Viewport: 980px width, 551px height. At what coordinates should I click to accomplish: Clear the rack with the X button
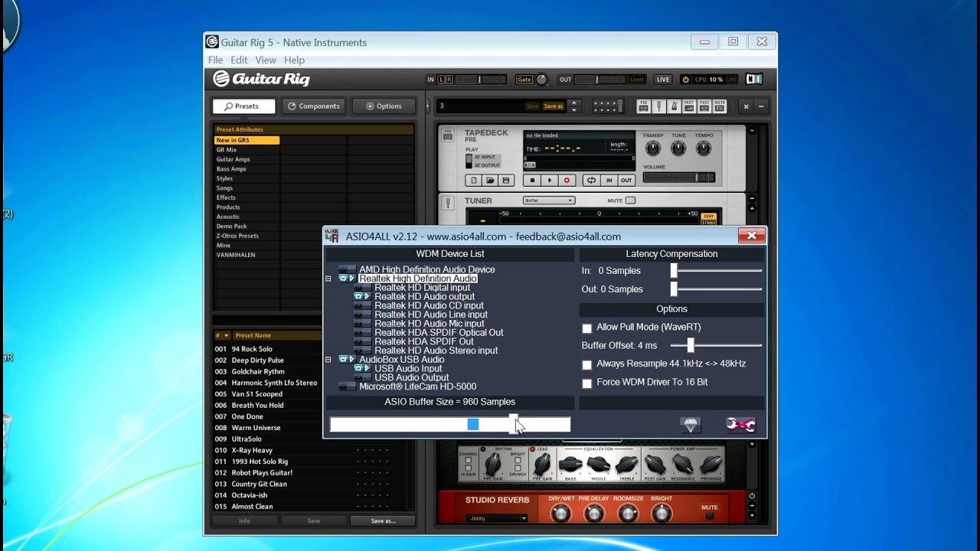[x=746, y=106]
